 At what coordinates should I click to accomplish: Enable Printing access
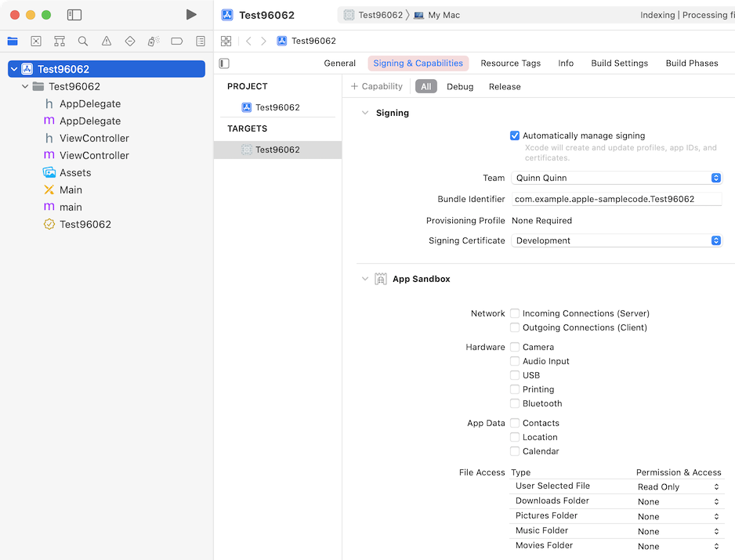pos(515,389)
